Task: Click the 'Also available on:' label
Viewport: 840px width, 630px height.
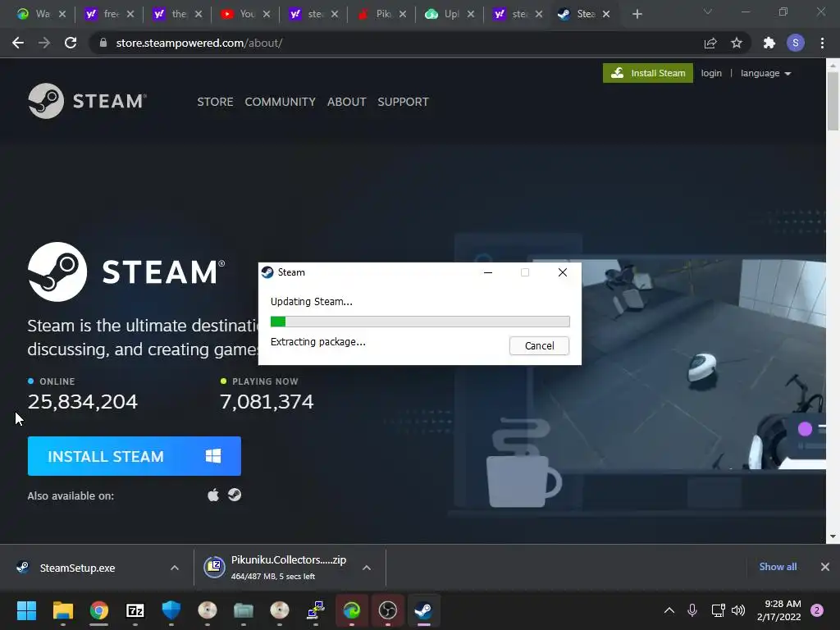Action: point(71,496)
